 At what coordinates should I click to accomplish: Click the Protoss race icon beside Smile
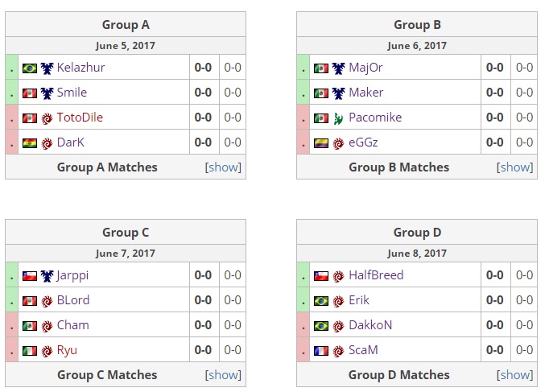click(47, 93)
